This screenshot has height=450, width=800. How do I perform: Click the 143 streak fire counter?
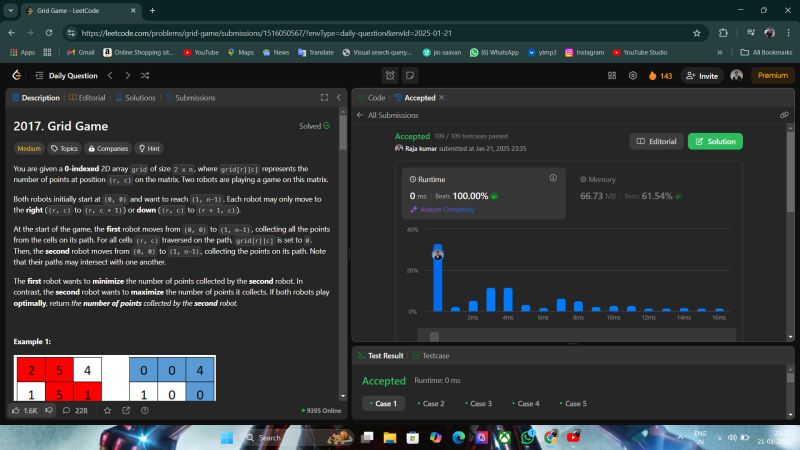[660, 76]
